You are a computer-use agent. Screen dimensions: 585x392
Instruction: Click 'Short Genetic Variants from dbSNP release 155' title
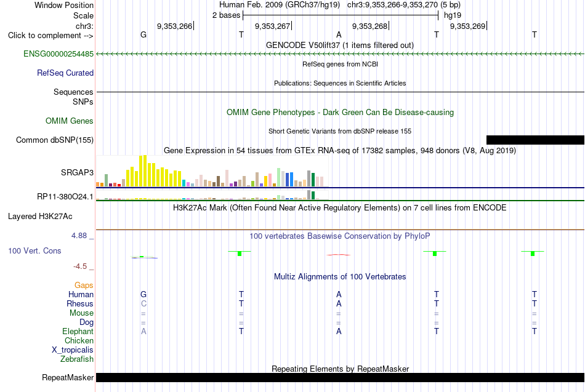(340, 131)
